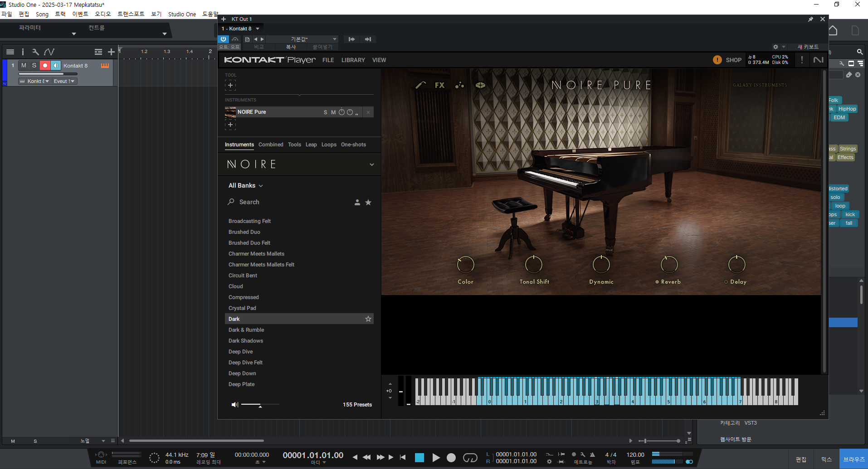Remove NOIRE Pure instrument with the x

pos(368,112)
